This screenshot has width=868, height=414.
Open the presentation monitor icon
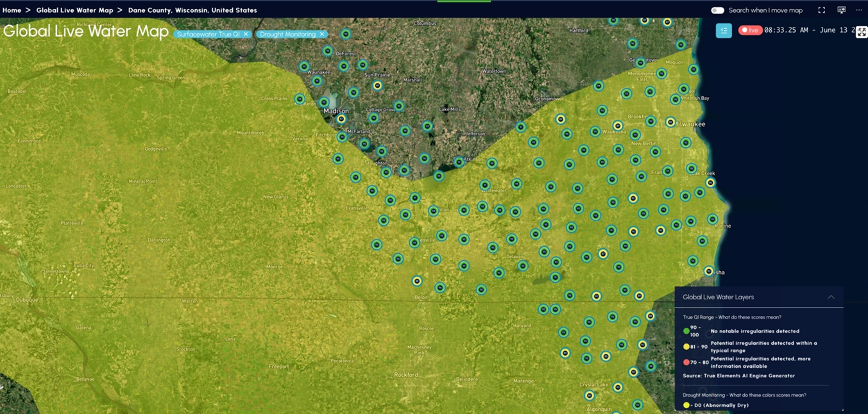(841, 10)
